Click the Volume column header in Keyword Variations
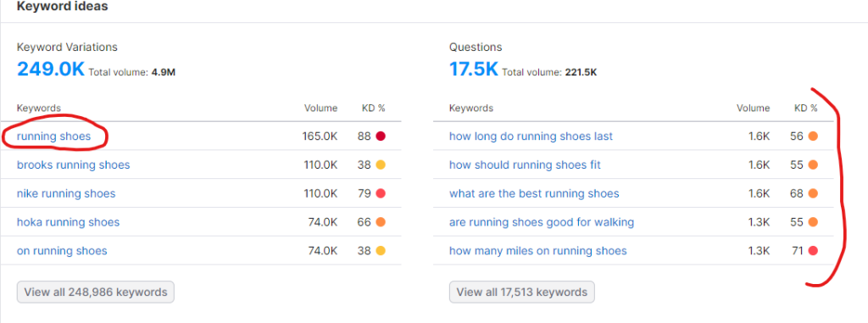 point(320,108)
